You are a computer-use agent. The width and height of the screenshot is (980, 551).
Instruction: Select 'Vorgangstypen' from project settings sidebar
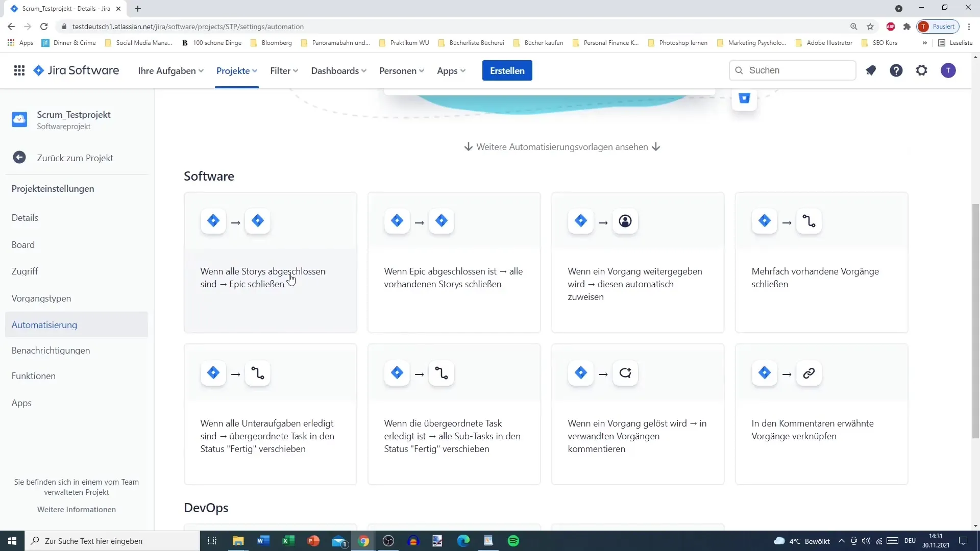pos(41,298)
